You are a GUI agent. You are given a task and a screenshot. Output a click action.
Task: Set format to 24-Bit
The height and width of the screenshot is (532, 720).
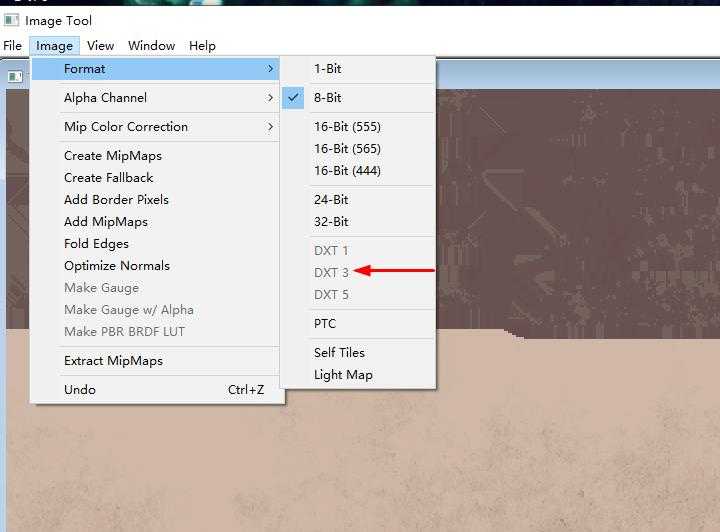(358, 200)
